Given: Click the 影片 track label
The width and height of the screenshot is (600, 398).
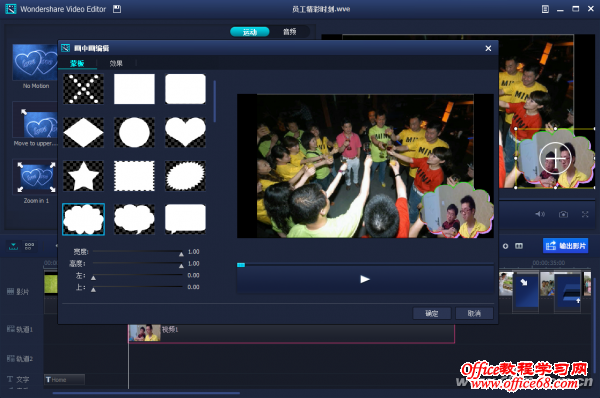Looking at the screenshot, I should click(x=18, y=292).
